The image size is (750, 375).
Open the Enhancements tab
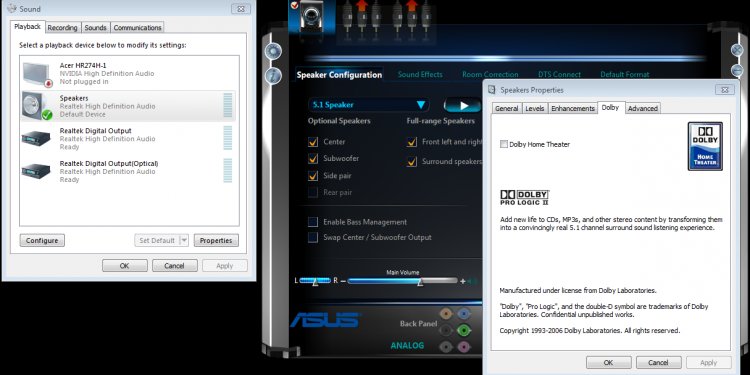(573, 109)
